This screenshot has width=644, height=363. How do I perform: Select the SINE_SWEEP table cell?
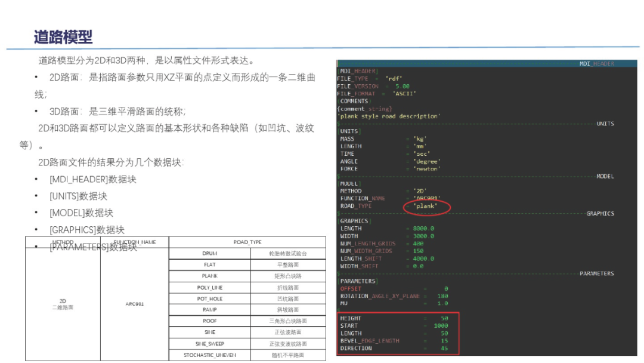click(x=209, y=344)
